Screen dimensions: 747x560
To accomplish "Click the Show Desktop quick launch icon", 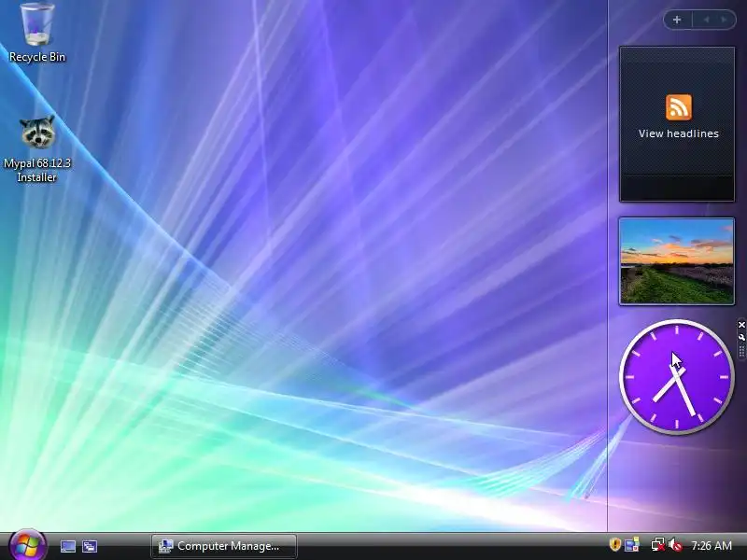I will pyautogui.click(x=68, y=546).
